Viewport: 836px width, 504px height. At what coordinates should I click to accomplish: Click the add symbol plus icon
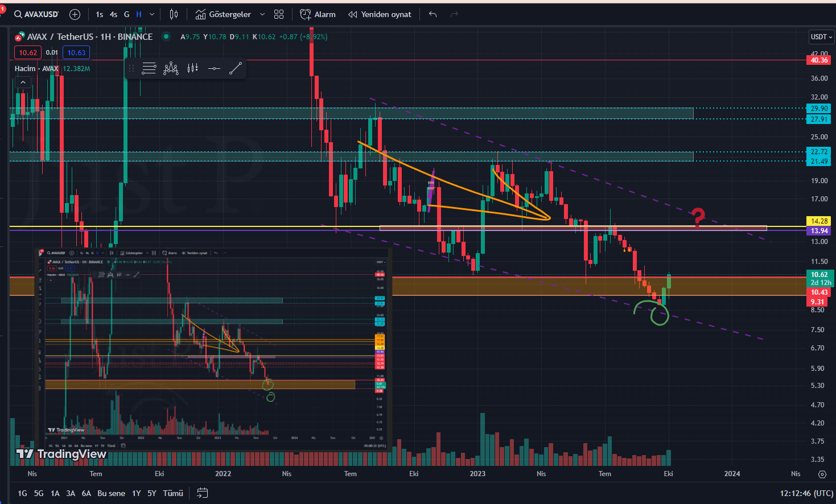pyautogui.click(x=75, y=14)
